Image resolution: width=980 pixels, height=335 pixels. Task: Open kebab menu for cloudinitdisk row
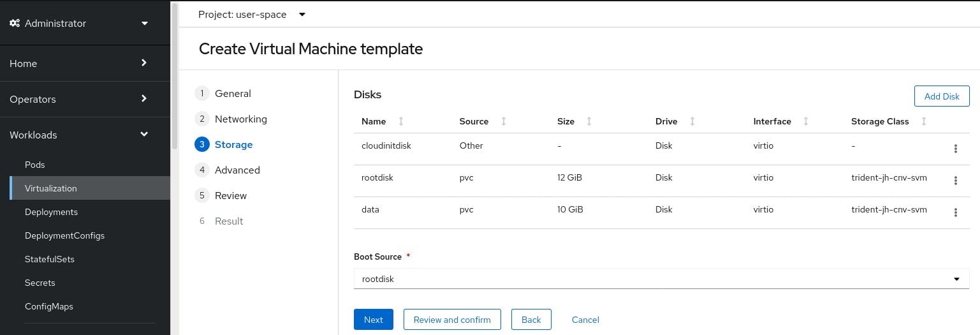coord(955,149)
